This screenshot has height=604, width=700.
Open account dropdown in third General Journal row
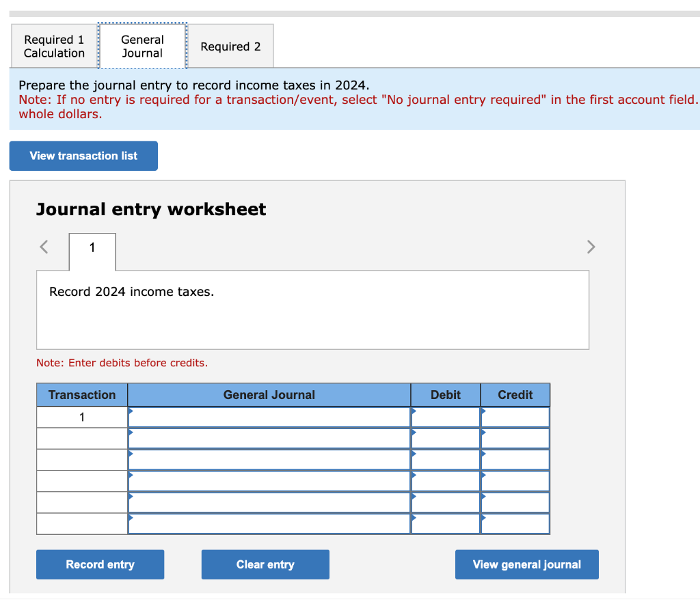pos(269,460)
